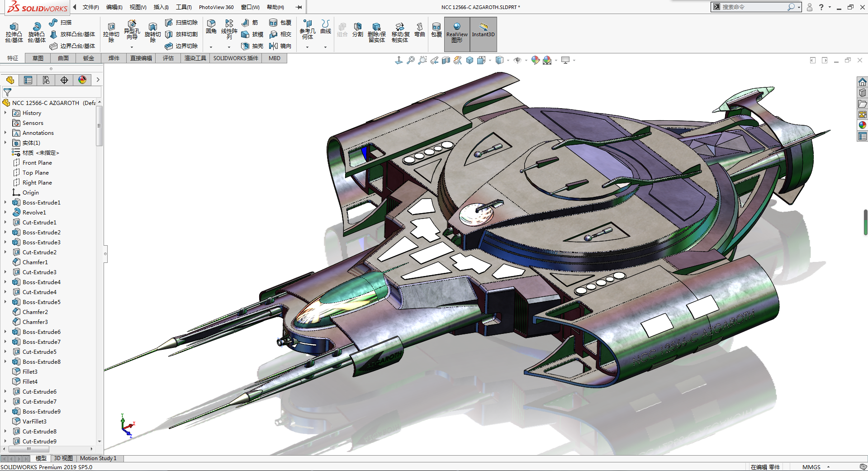Open the PropertyManager panel tab

pyautogui.click(x=28, y=80)
